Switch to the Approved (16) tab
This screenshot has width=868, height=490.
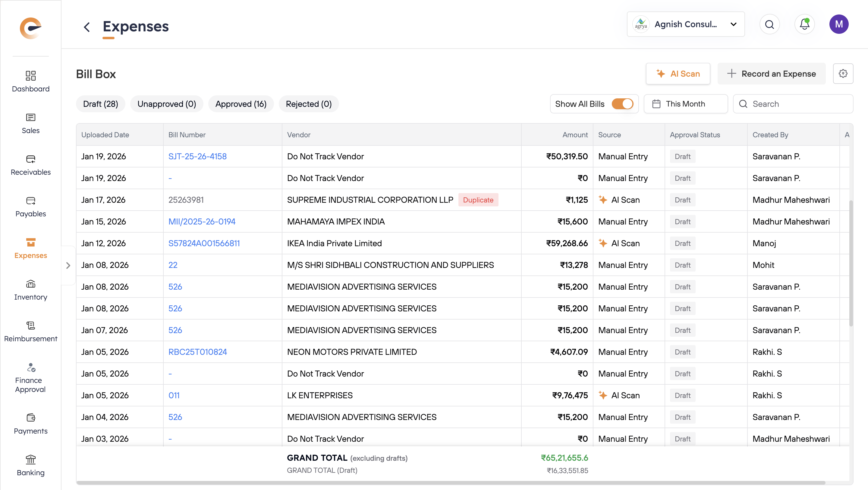241,104
